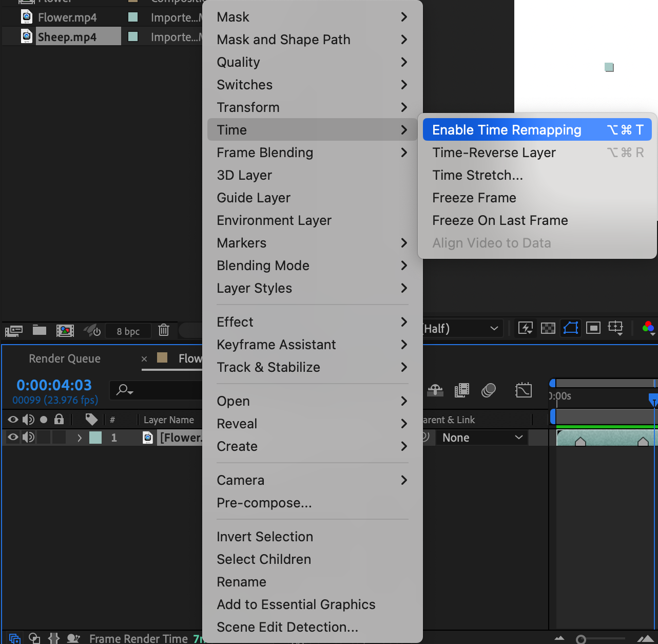
Task: Zoom out the timeline with the small mountain icon
Action: pos(559,638)
